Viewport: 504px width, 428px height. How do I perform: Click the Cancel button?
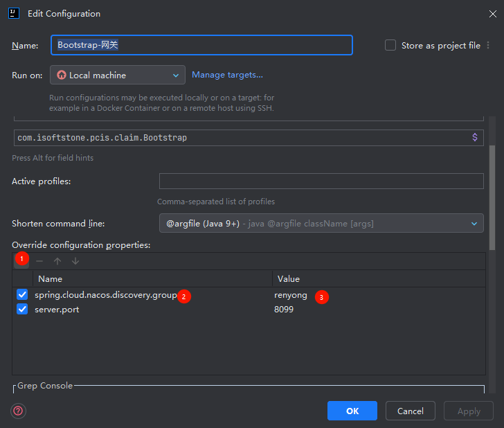pos(410,411)
